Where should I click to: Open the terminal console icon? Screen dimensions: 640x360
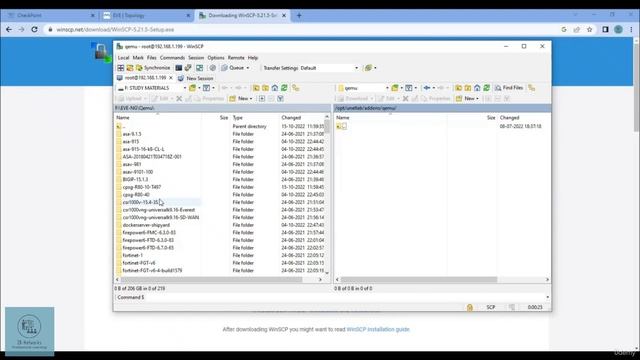178,68
